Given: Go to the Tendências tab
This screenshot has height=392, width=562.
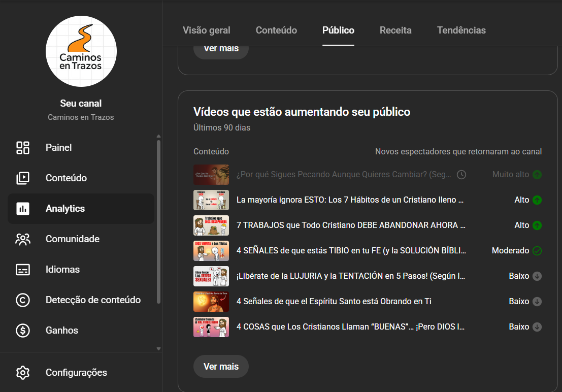Looking at the screenshot, I should coord(461,30).
